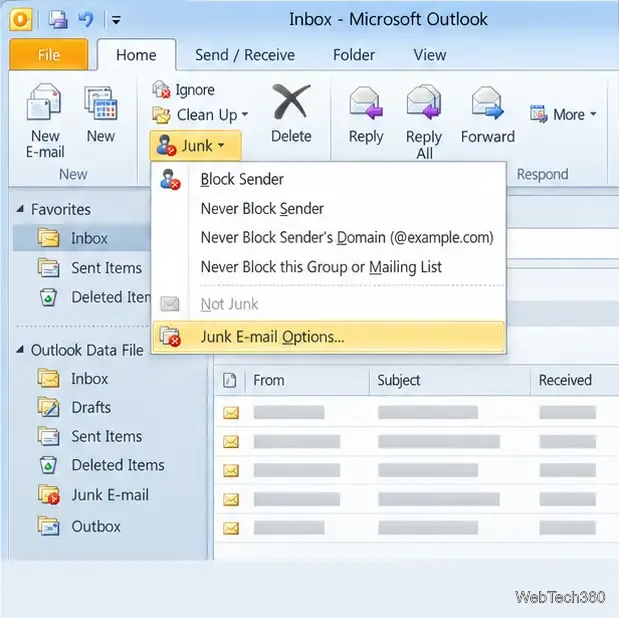This screenshot has height=618, width=619.
Task: Click the Ignore conversation button
Action: [x=184, y=90]
